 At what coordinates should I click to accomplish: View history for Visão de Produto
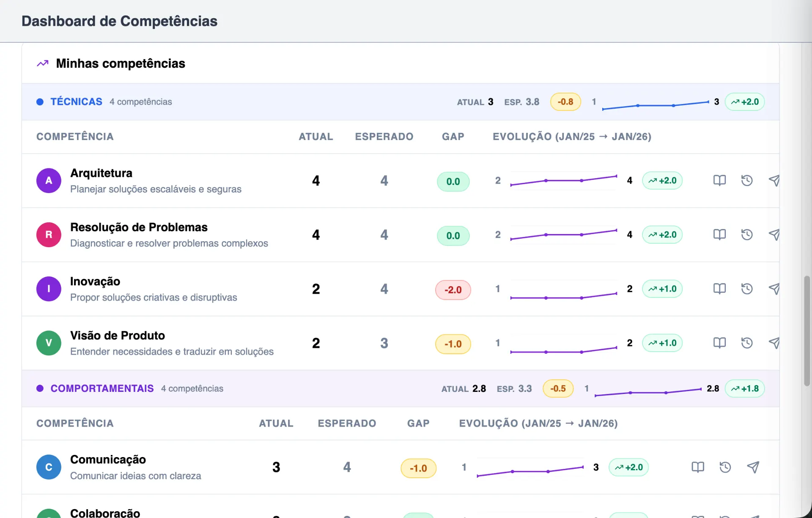click(x=747, y=343)
